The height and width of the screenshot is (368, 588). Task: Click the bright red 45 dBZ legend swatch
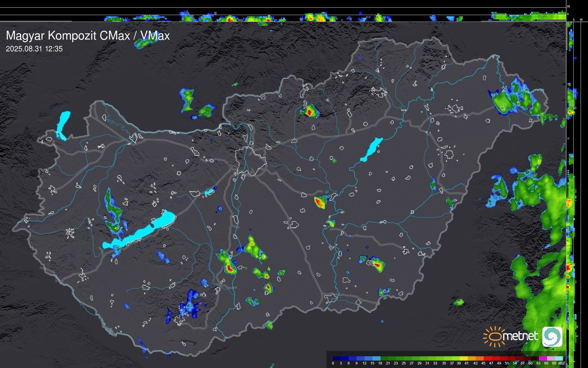pos(487,358)
